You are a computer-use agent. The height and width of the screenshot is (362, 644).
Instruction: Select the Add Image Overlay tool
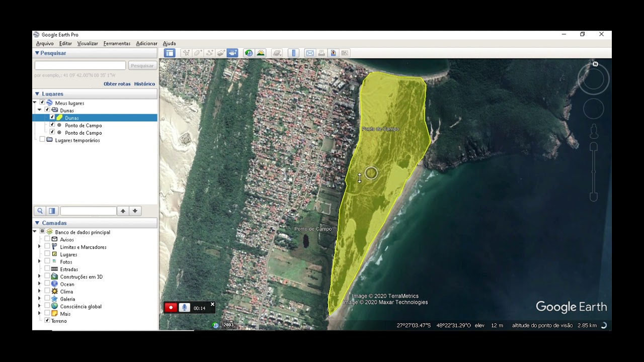tap(221, 53)
